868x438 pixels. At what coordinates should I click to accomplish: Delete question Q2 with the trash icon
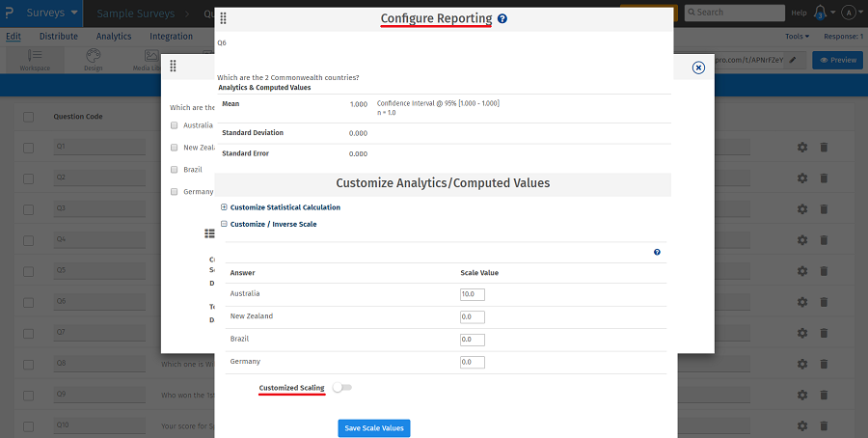click(824, 178)
